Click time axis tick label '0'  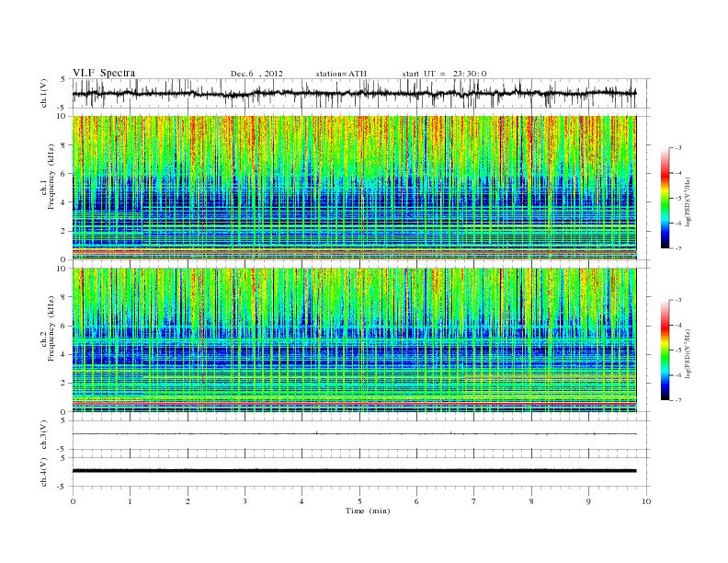pos(73,501)
